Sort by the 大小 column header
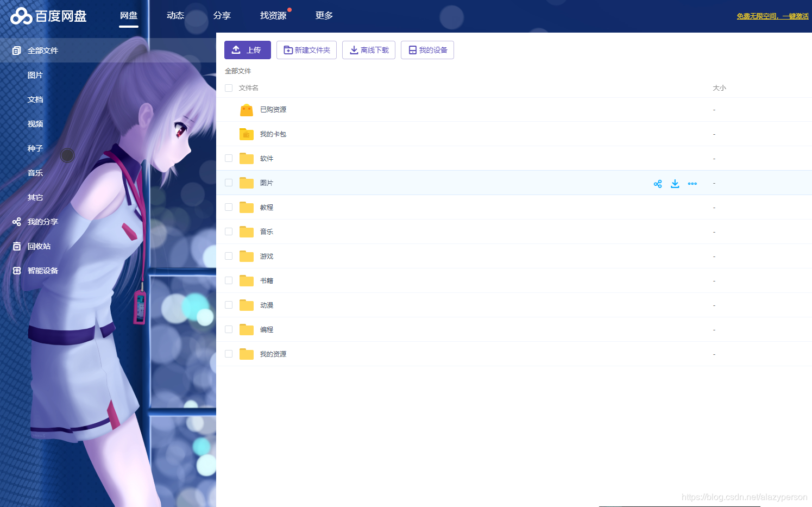 coord(719,88)
